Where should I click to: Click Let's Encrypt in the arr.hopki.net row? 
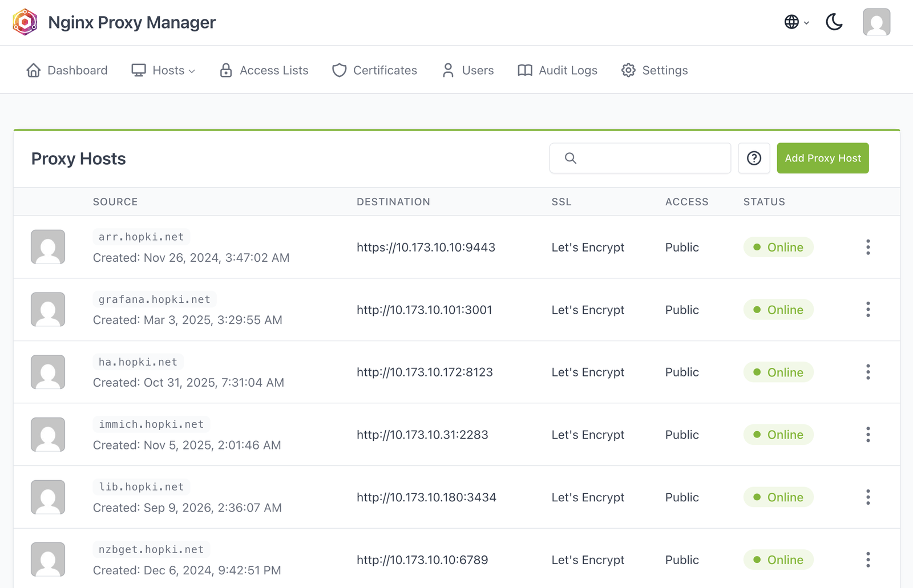[588, 247]
